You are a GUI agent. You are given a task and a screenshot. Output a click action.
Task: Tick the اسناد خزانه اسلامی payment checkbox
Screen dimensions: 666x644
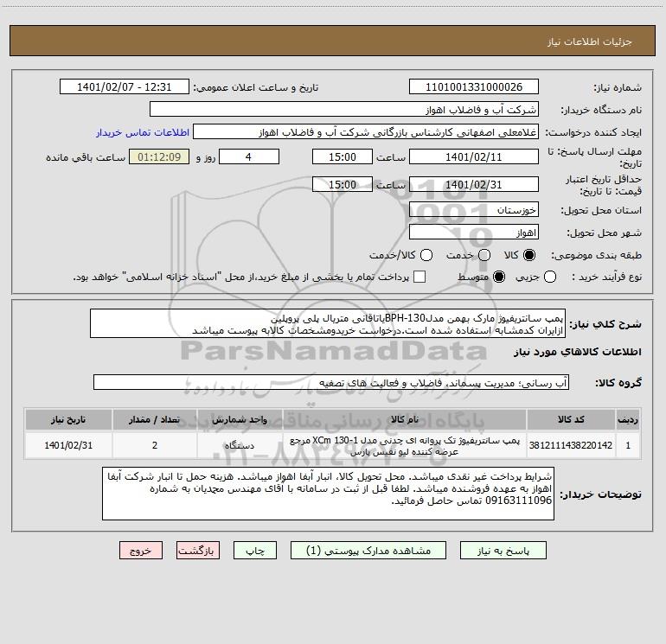419,277
